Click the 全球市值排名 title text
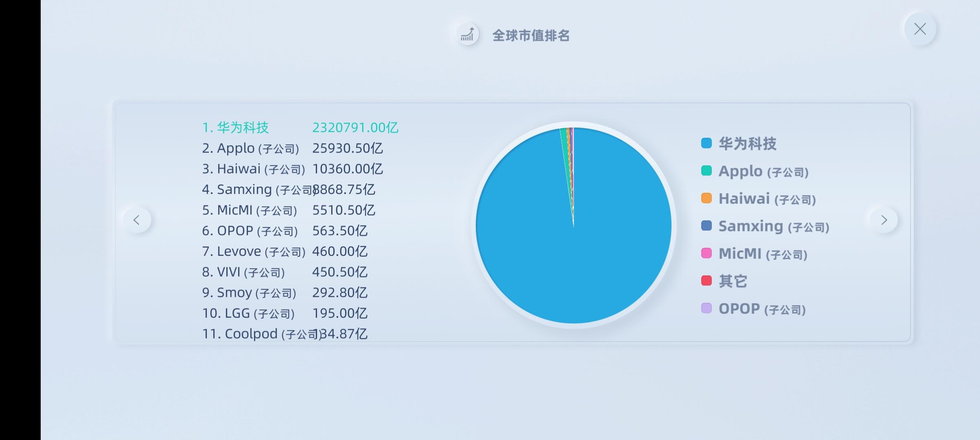 pyautogui.click(x=531, y=36)
